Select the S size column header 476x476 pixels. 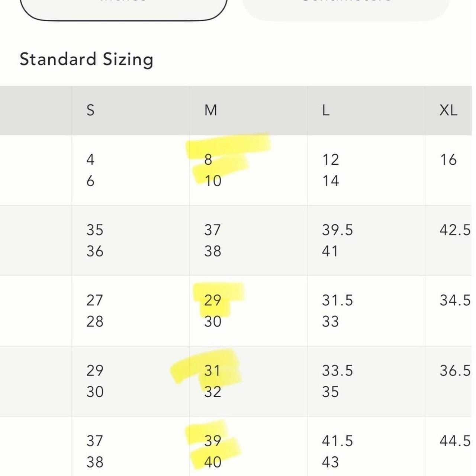[90, 110]
